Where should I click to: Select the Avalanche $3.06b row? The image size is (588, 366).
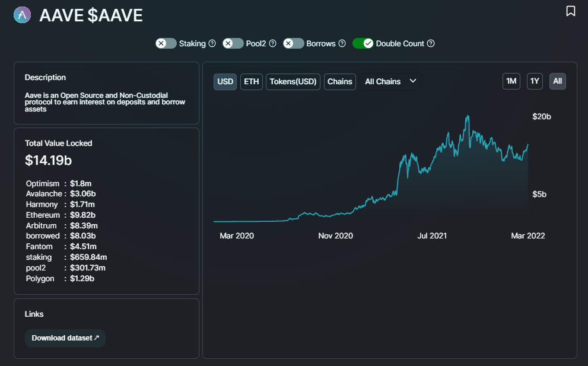tap(61, 194)
